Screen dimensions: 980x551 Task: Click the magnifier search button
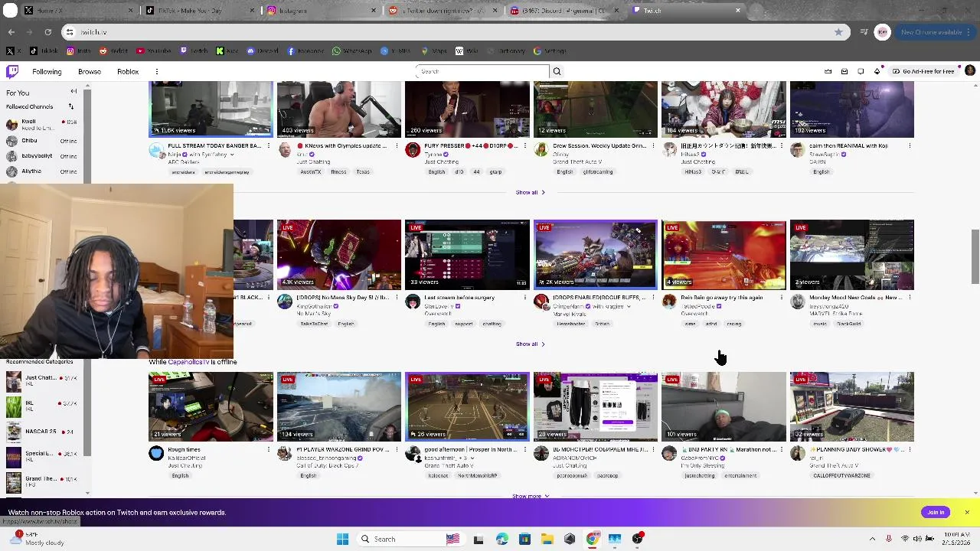click(x=557, y=71)
